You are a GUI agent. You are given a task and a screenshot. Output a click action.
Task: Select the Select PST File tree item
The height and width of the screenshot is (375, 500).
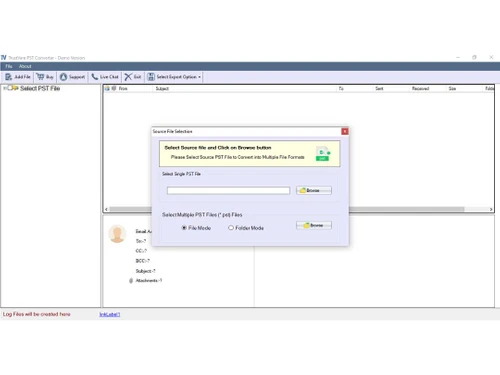click(40, 88)
